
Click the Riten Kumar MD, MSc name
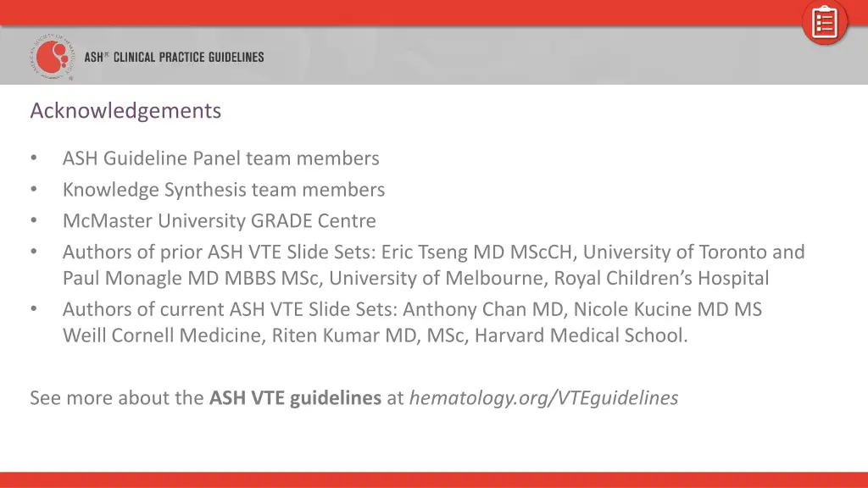tap(368, 335)
